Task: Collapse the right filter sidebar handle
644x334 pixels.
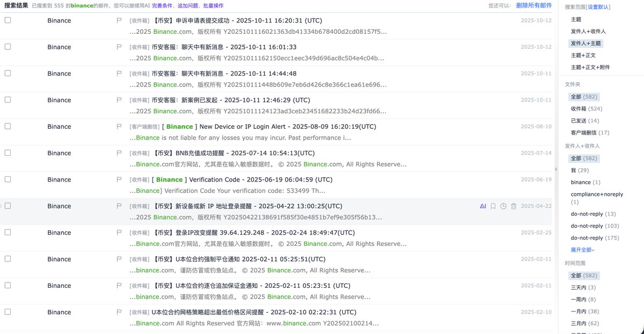Action: [x=556, y=169]
